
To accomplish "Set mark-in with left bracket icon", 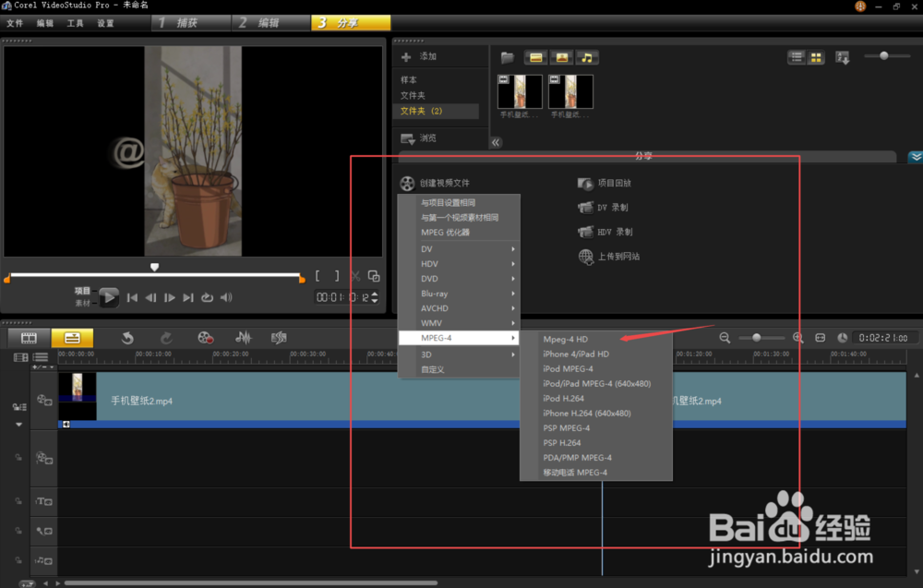I will pyautogui.click(x=318, y=275).
